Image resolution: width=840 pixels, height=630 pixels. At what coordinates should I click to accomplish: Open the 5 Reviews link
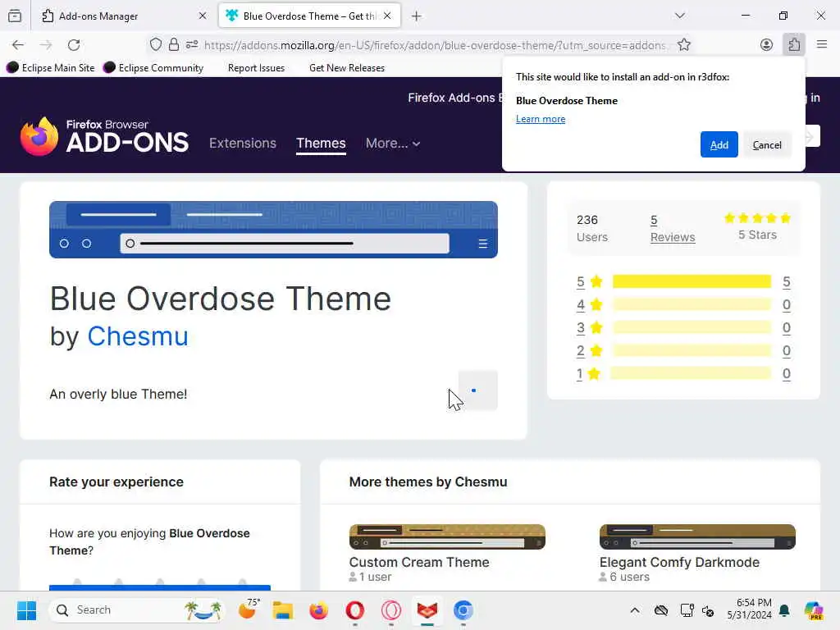point(673,229)
